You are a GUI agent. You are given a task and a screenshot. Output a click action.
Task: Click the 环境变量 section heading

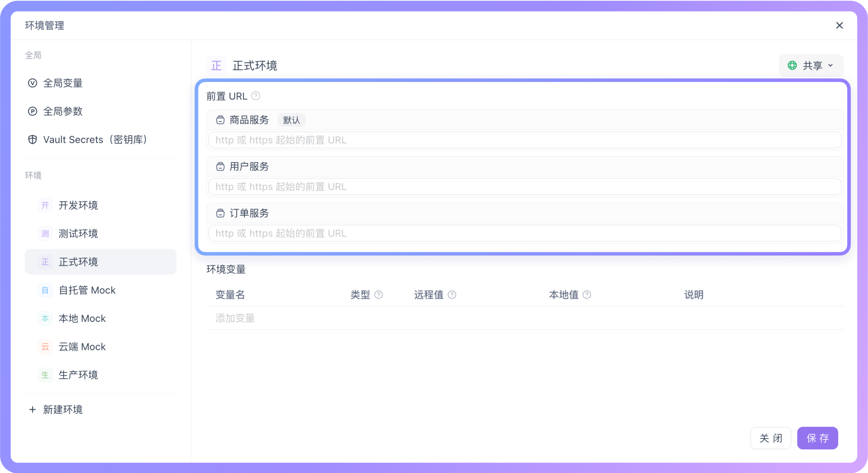[x=226, y=269]
